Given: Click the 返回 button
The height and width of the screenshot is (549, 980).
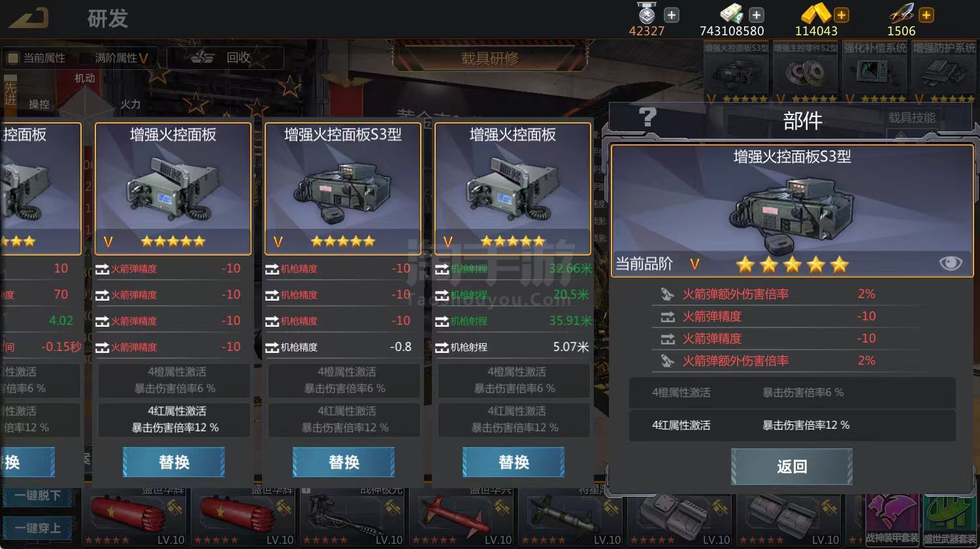Looking at the screenshot, I should pyautogui.click(x=792, y=466).
